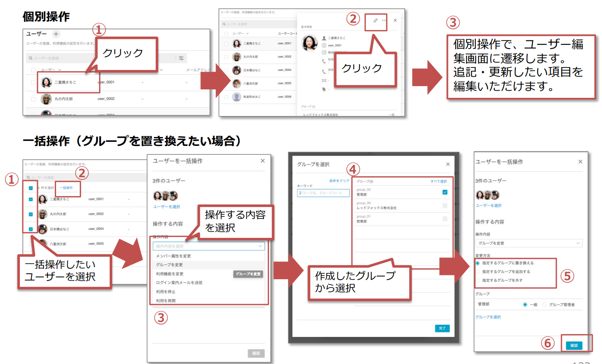This screenshot has height=364, width=602.
Task: Click the 一括操作 link beside 3件を選択
Action: (x=66, y=188)
